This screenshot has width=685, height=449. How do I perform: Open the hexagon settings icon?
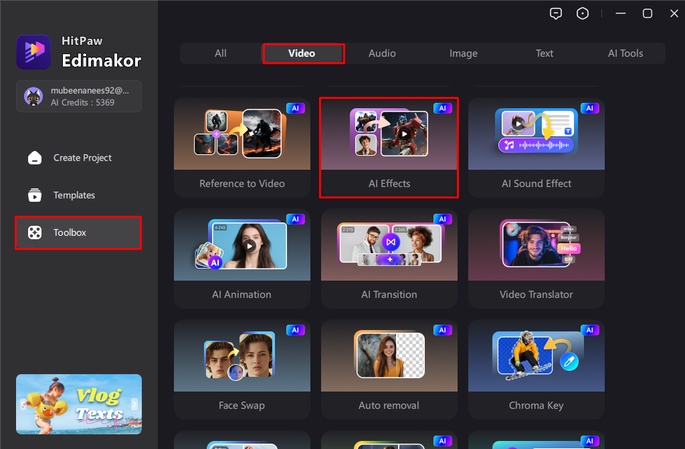583,13
